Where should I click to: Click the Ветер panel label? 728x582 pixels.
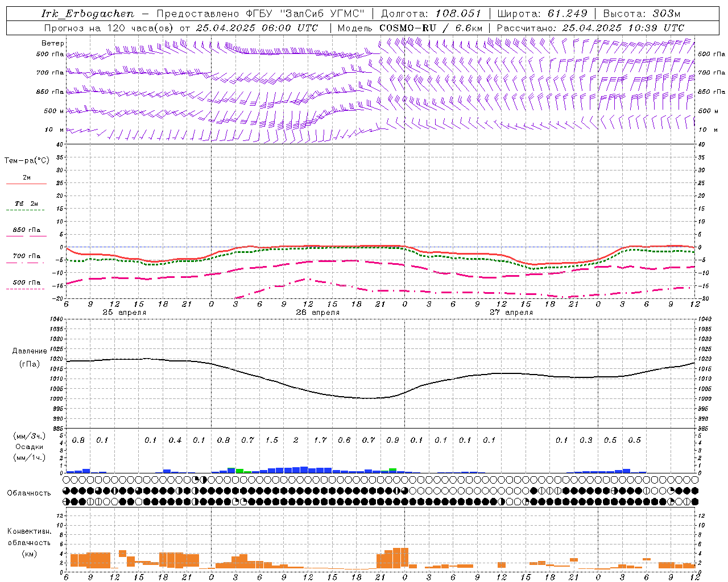pyautogui.click(x=53, y=43)
